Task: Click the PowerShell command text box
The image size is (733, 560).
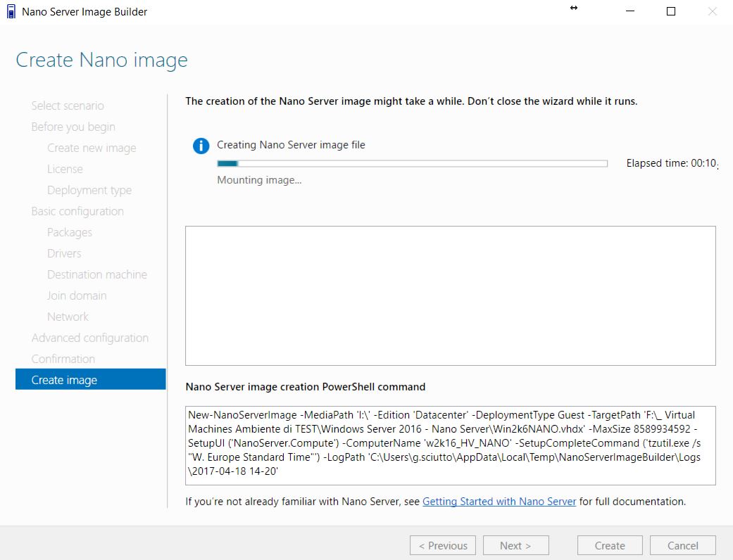Action: coord(450,445)
